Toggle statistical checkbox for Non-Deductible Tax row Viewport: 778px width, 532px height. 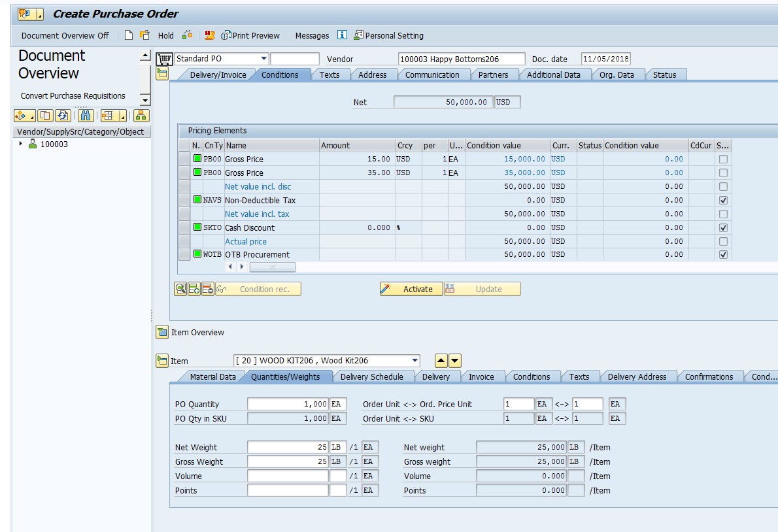pyautogui.click(x=723, y=200)
